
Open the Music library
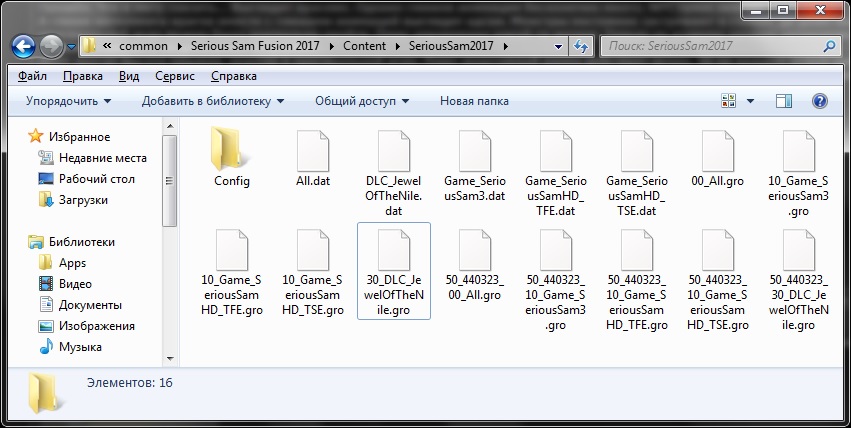(70, 347)
